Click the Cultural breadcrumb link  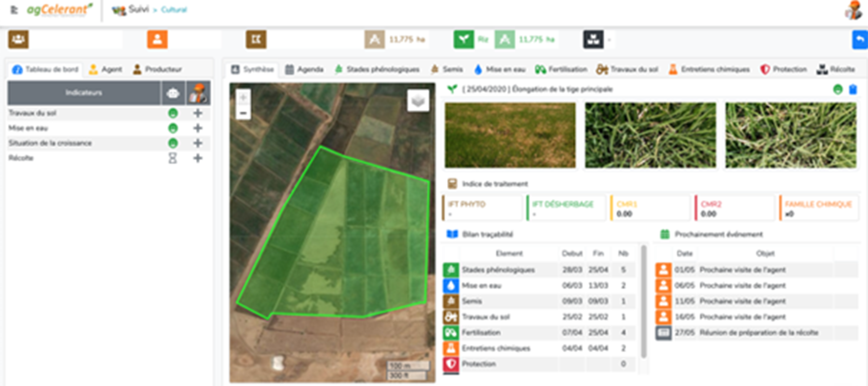tap(174, 10)
